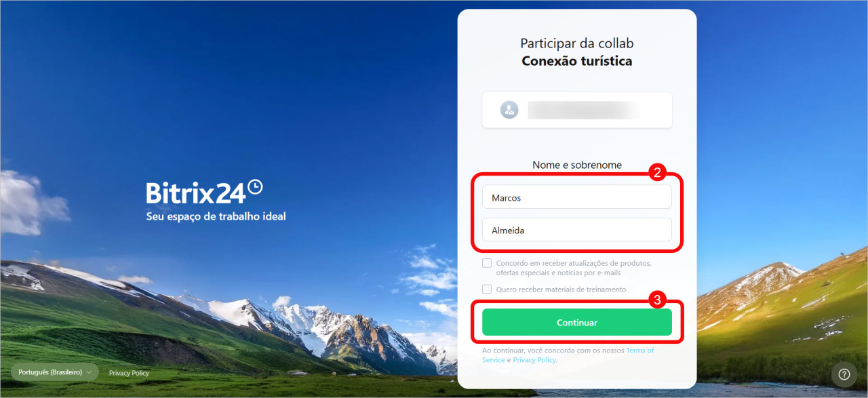868x398 pixels.
Task: Click the red number 2 annotation badge
Action: pos(656,172)
